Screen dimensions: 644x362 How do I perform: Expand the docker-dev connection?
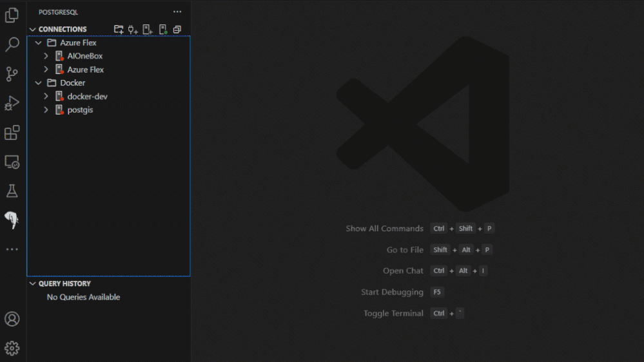click(46, 97)
